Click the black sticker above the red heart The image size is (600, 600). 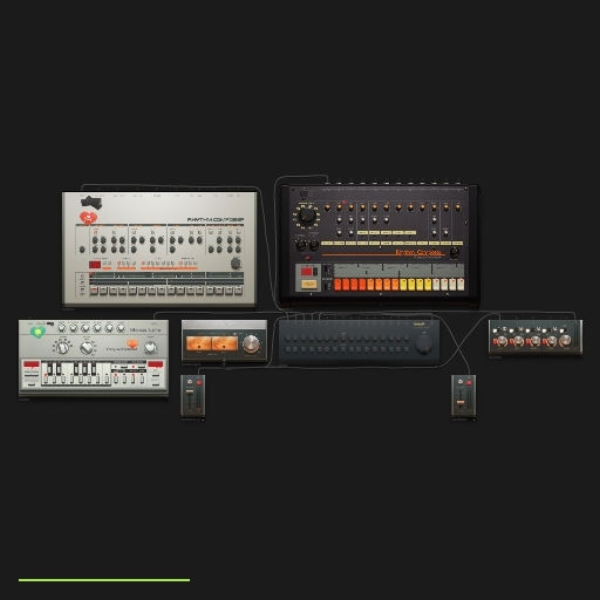[91, 202]
